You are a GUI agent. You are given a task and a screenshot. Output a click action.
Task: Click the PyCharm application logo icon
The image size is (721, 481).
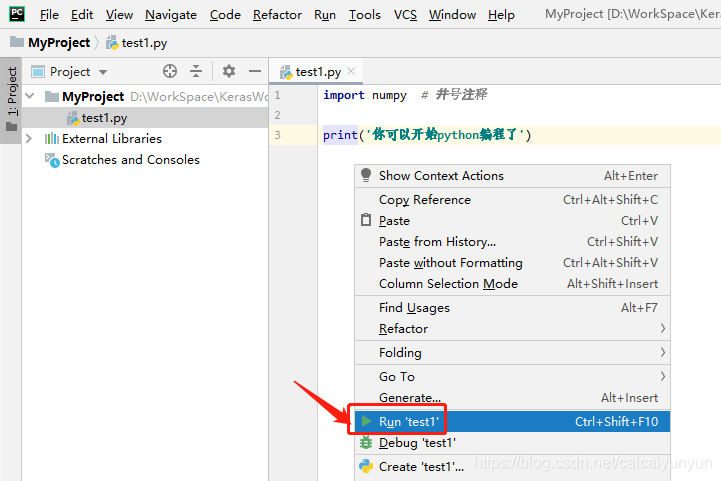[17, 14]
